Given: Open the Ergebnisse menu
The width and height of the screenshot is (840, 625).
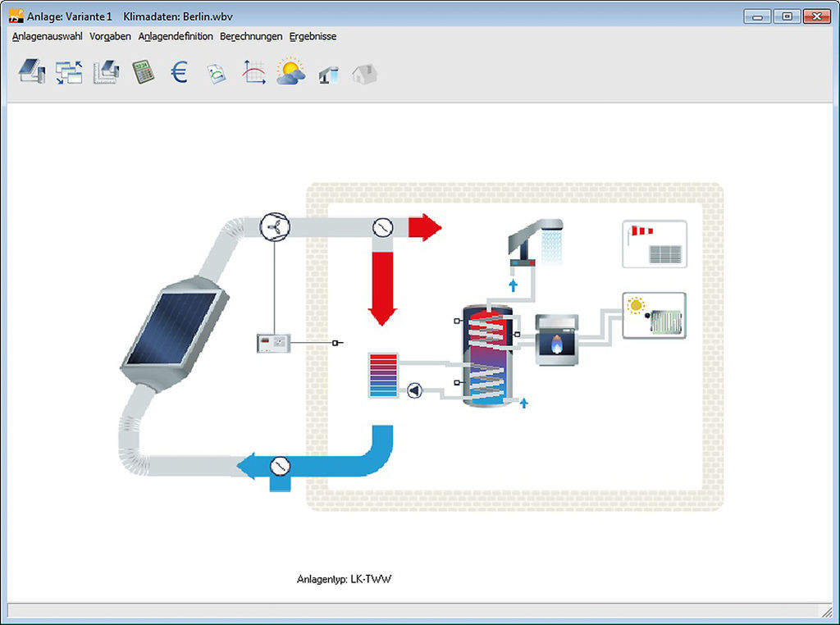Looking at the screenshot, I should [x=313, y=36].
